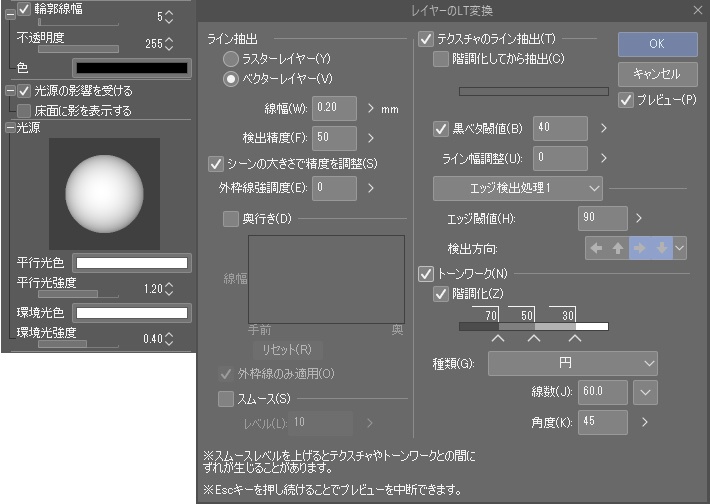
Task: Toggle right arrow detection direction
Action: pyautogui.click(x=639, y=248)
